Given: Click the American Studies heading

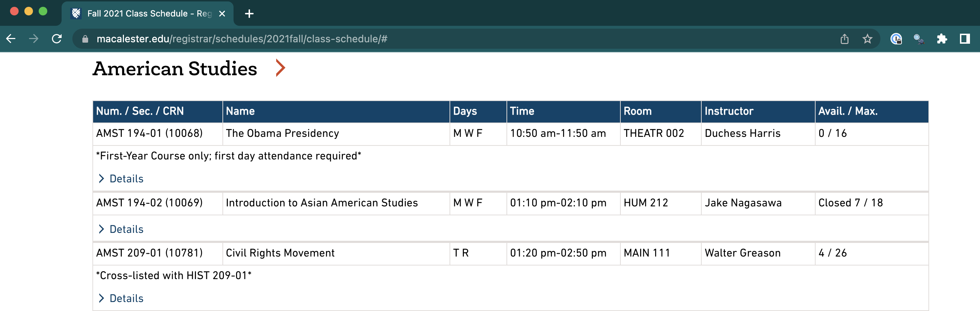Looking at the screenshot, I should 175,68.
